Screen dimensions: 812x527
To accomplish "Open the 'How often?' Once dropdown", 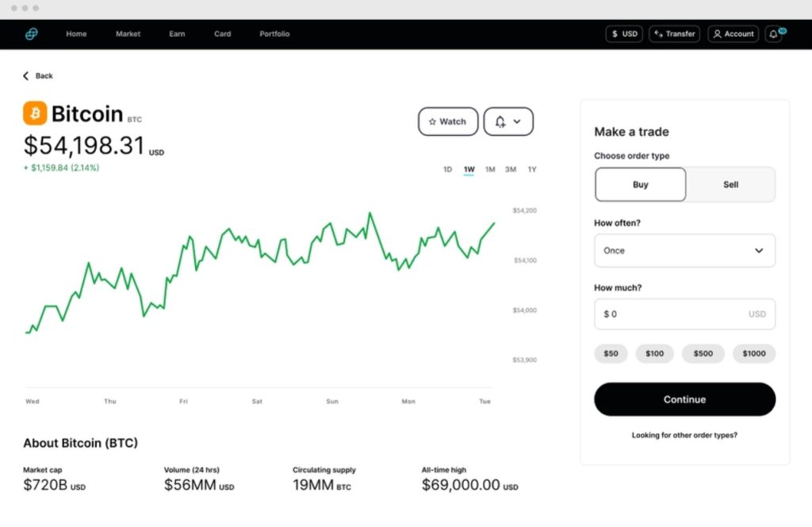I will click(684, 250).
